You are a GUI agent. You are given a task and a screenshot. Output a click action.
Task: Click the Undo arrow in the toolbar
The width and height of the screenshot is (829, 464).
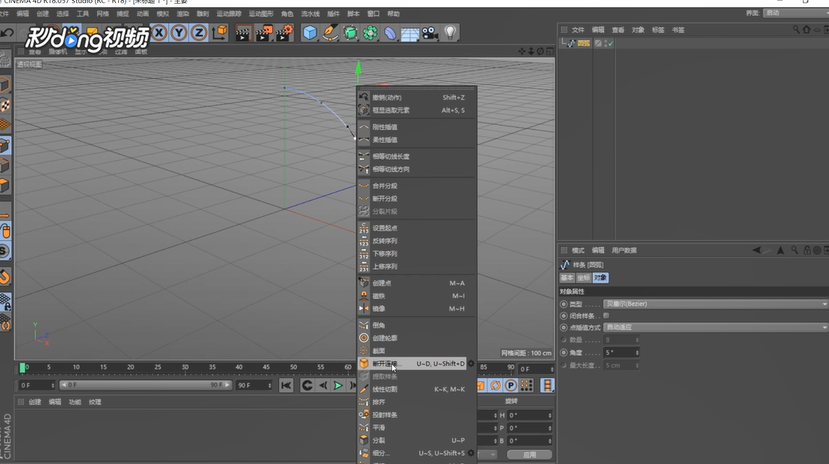tap(7, 33)
